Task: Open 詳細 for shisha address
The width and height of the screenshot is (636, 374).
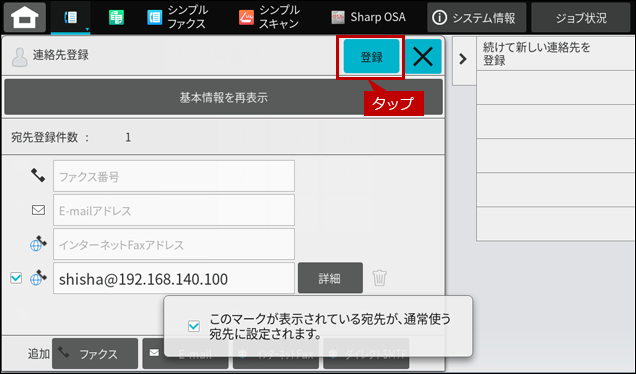Action: coord(330,278)
